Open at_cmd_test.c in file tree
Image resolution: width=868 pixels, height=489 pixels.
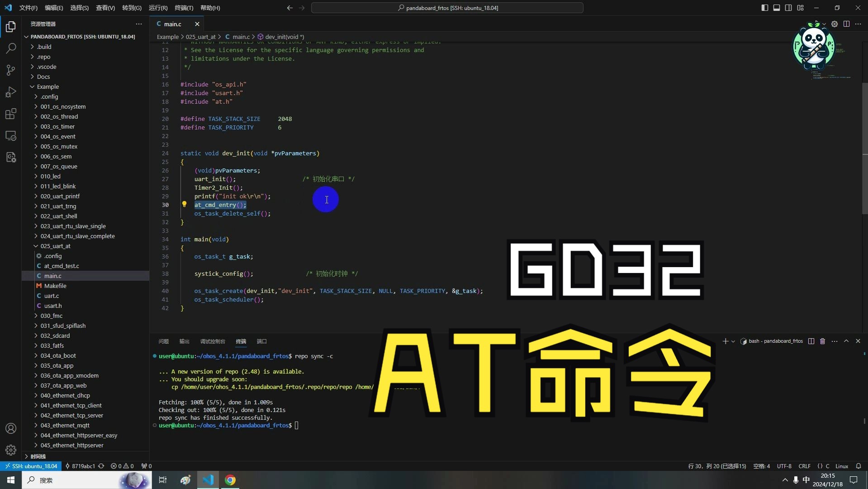click(x=85, y=266)
